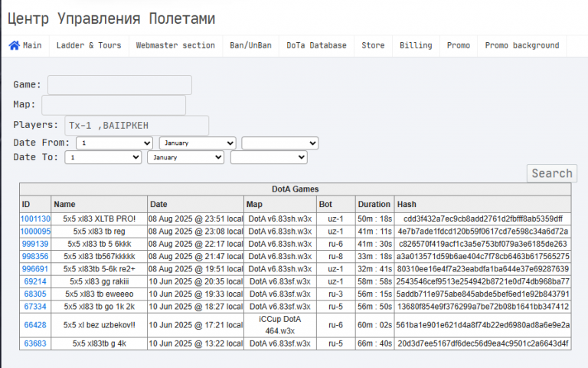This screenshot has height=368, width=588.
Task: Open Promo background tab
Action: (x=522, y=45)
